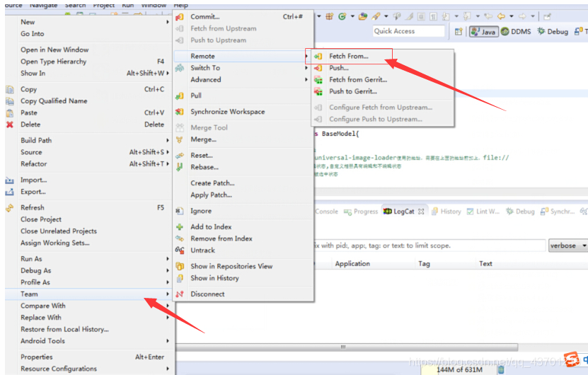Click the Disconnect icon
The image size is (588, 375).
[180, 294]
